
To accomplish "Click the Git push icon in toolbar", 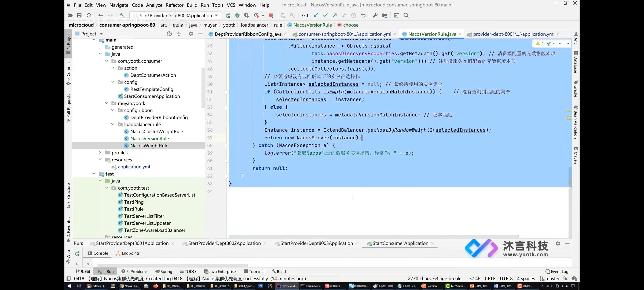I will click(x=335, y=15).
